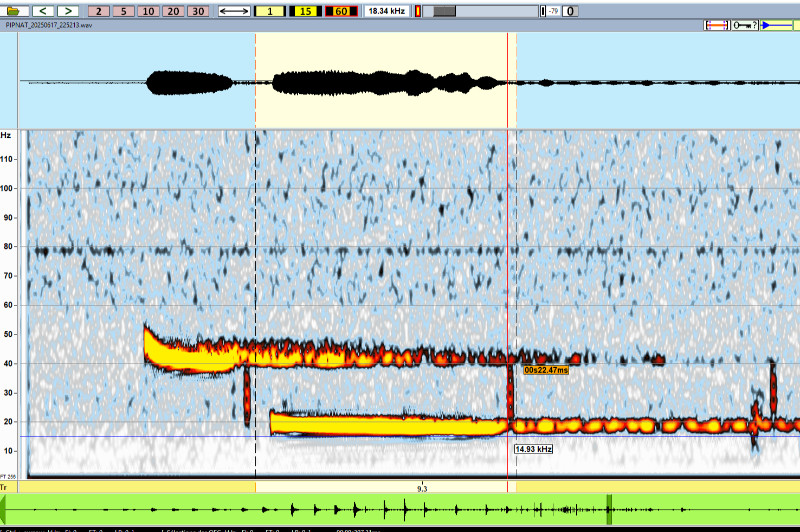Toggle the yellow 15 button
800x532 pixels.
click(305, 11)
